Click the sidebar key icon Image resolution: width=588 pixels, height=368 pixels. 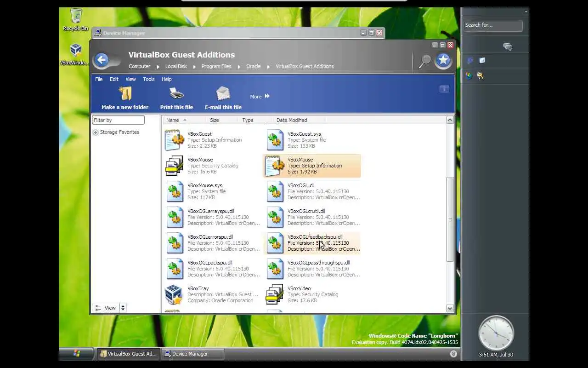[480, 76]
